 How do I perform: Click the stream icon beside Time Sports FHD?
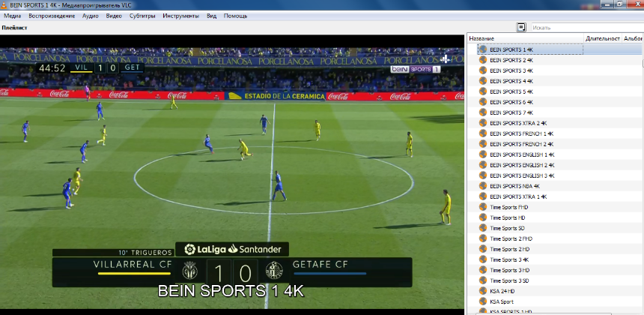[483, 207]
